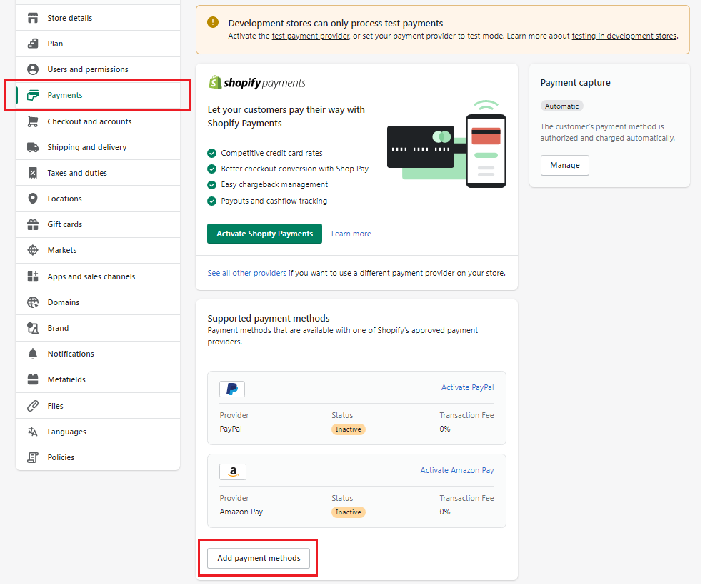Go to Users and permissions

pos(98,69)
